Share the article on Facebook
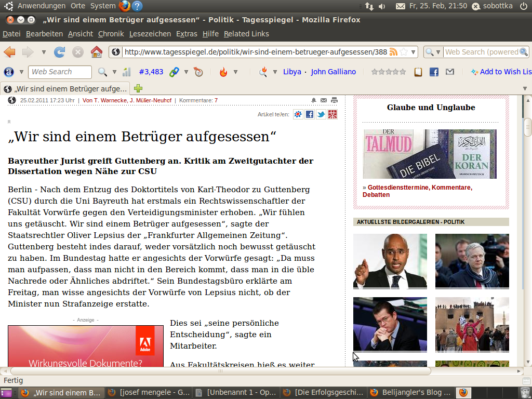Image resolution: width=532 pixels, height=399 pixels. [x=310, y=114]
